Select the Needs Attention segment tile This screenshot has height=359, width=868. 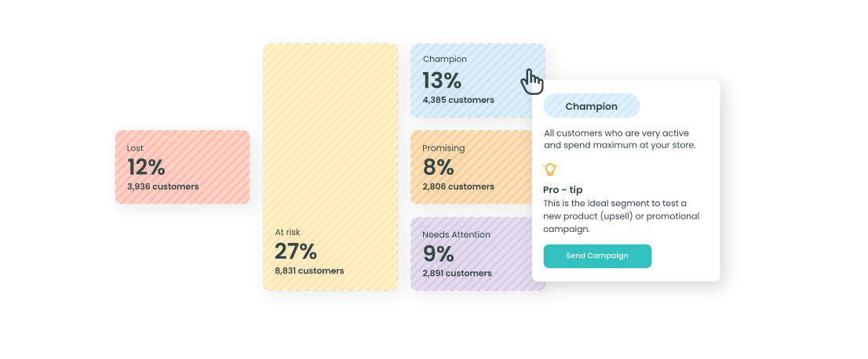click(x=472, y=254)
